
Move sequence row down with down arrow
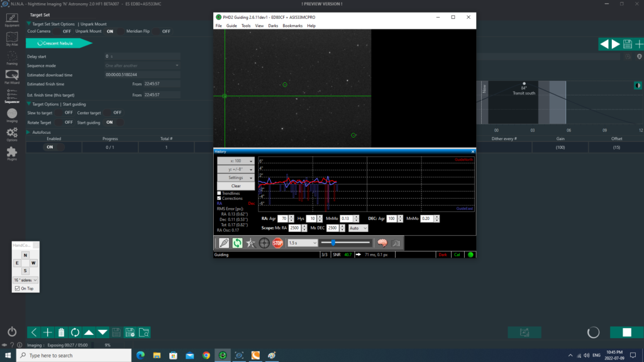[x=103, y=332]
